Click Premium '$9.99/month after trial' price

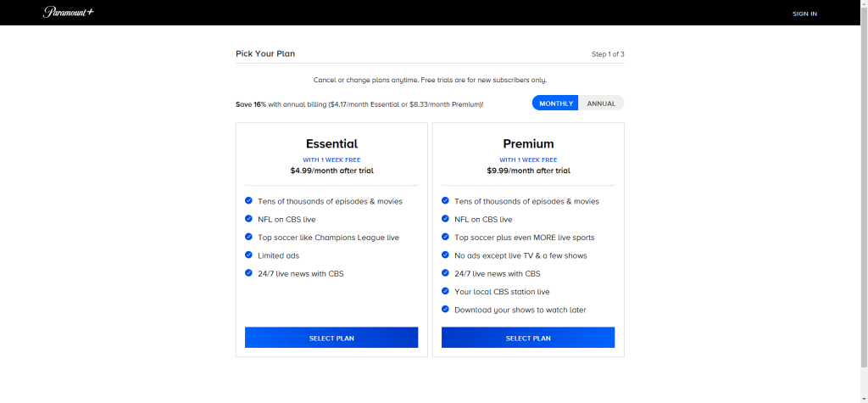point(528,171)
